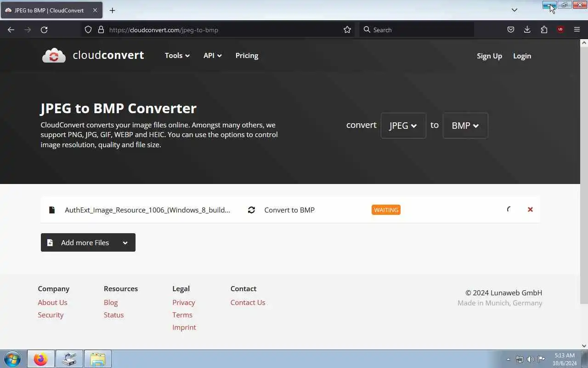
Task: Open the JPEG source format dropdown
Action: tap(403, 126)
